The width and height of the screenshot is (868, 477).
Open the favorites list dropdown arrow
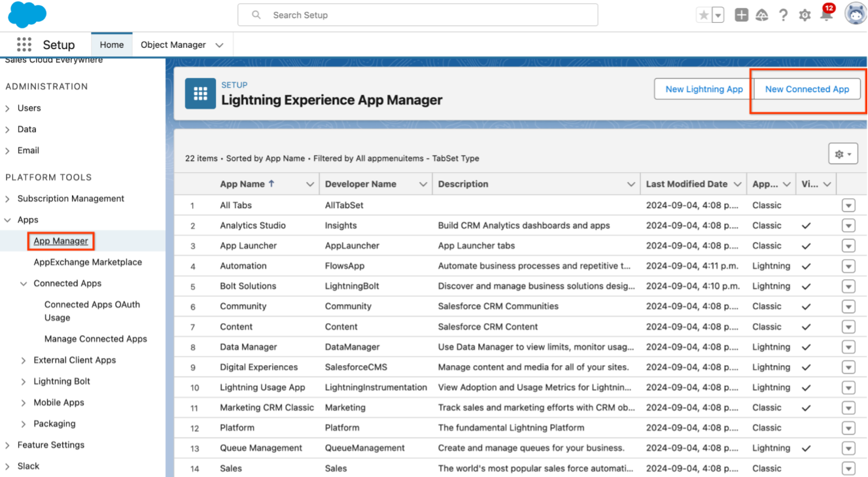pos(718,15)
